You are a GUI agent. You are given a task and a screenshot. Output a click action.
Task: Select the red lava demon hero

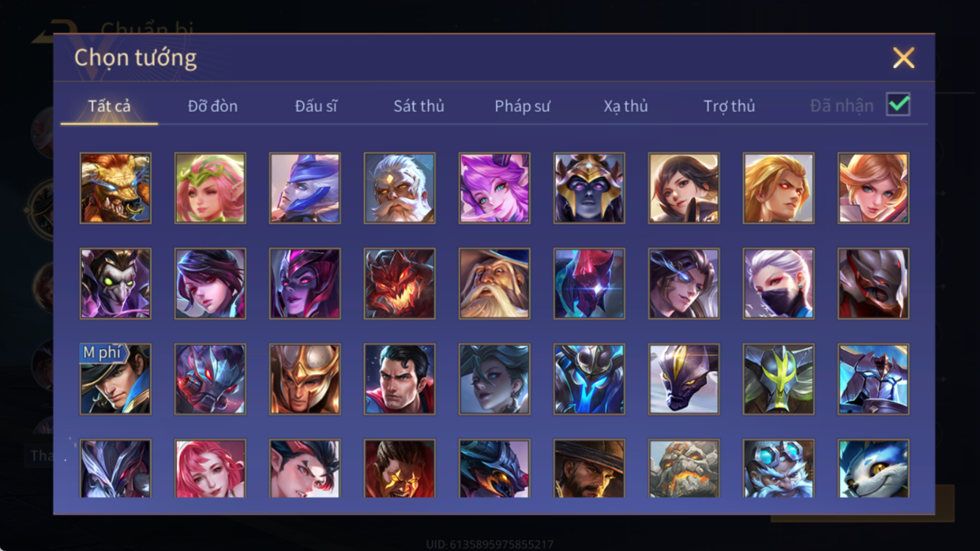coord(400,284)
